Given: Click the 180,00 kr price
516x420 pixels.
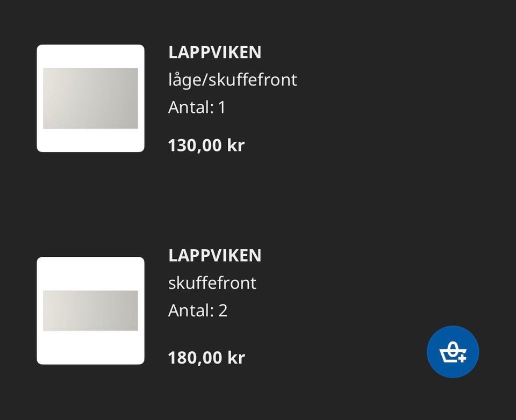Looking at the screenshot, I should [x=206, y=357].
